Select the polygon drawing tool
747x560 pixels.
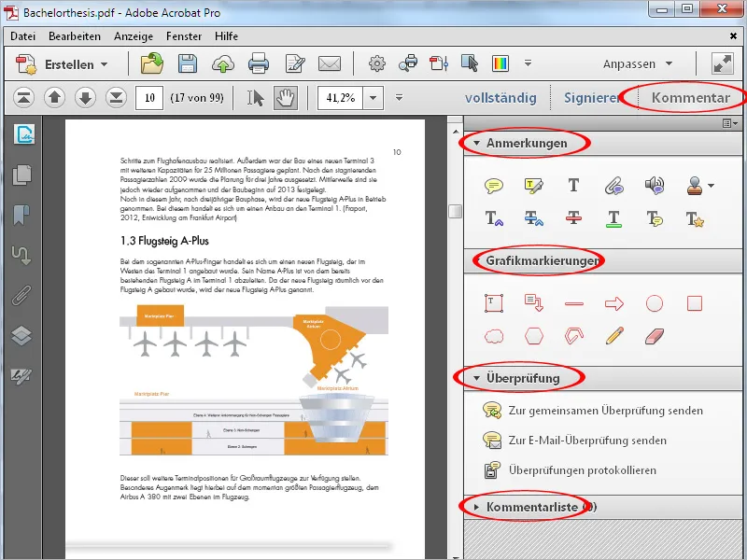click(x=534, y=336)
